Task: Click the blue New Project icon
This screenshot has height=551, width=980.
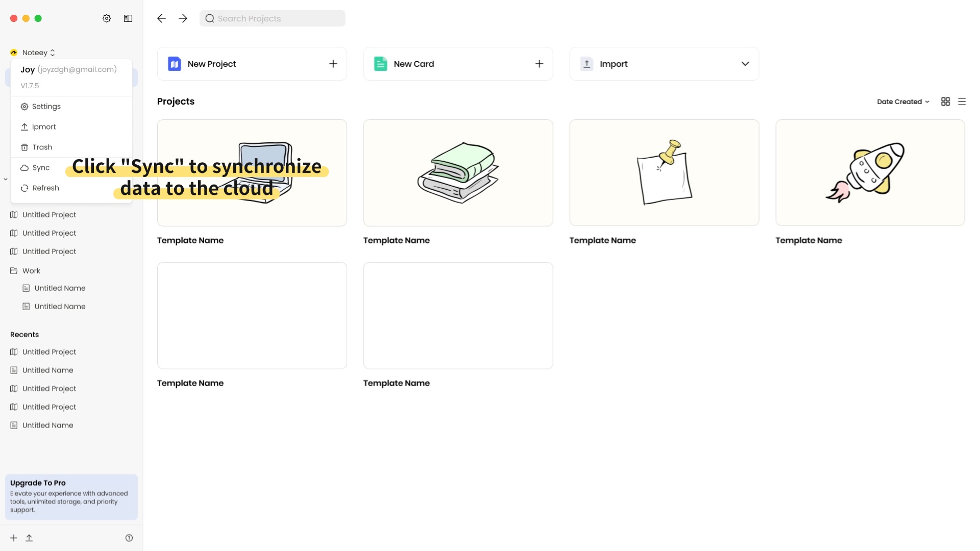Action: (175, 64)
